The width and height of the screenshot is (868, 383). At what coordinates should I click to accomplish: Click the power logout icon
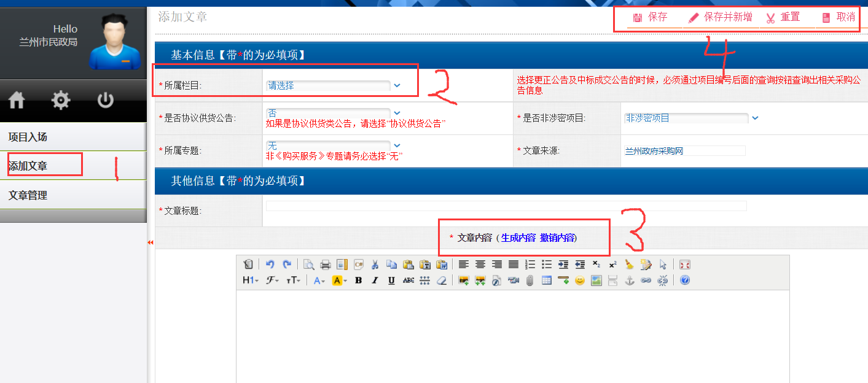pyautogui.click(x=106, y=100)
